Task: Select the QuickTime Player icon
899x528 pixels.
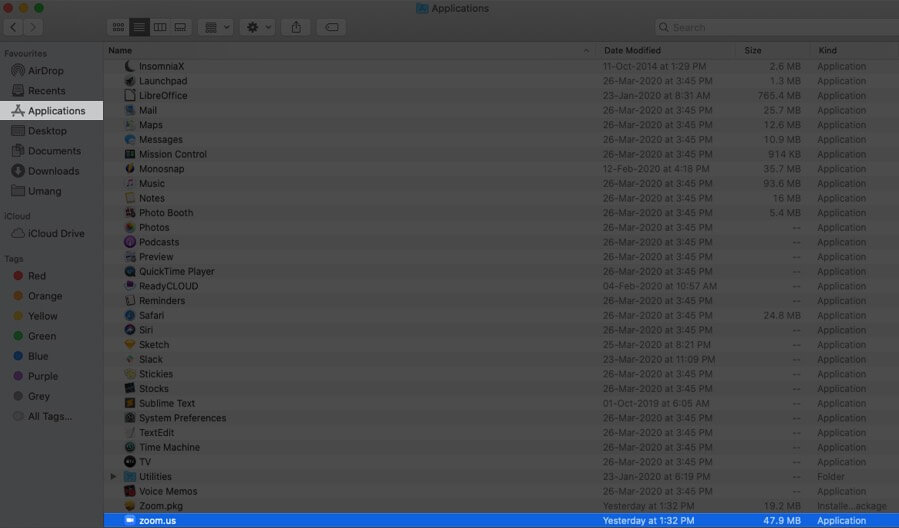Action: 130,271
